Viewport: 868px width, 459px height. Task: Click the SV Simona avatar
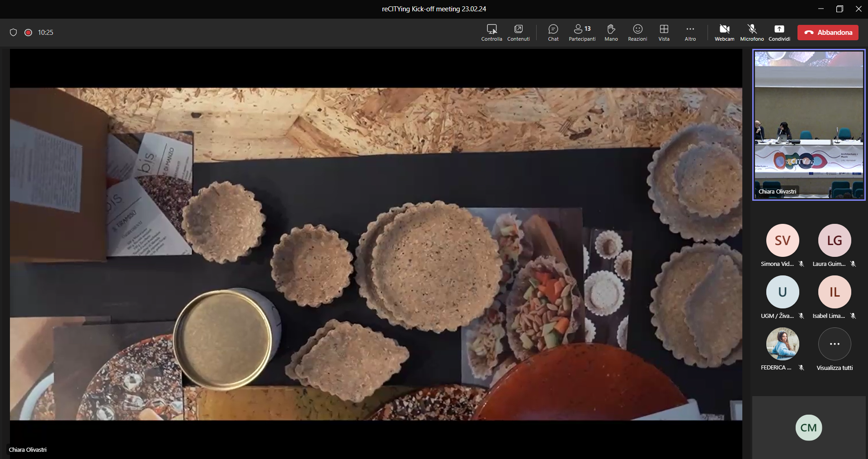(x=783, y=241)
